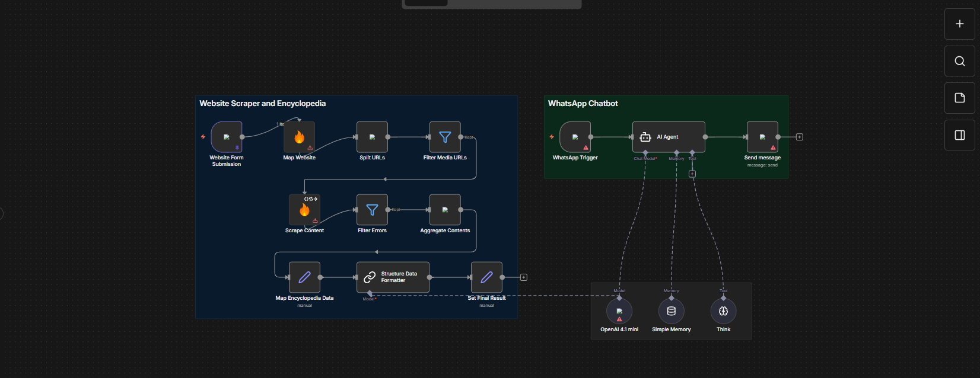Select the WhatsApp Trigger node
The image size is (980, 378).
pyautogui.click(x=575, y=137)
